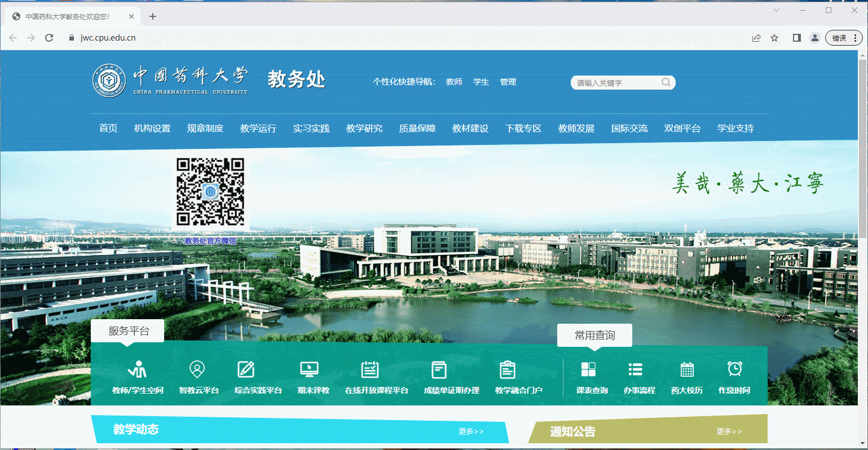Switch to the 常用查询 tab
This screenshot has height=450, width=868.
[594, 336]
